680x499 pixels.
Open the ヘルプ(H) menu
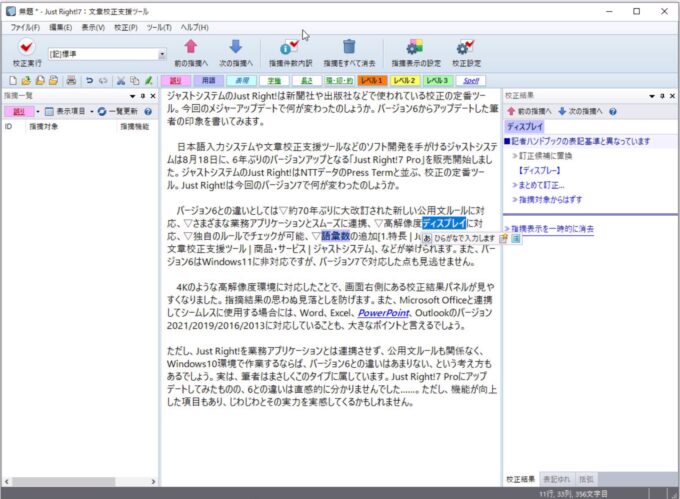coord(194,27)
